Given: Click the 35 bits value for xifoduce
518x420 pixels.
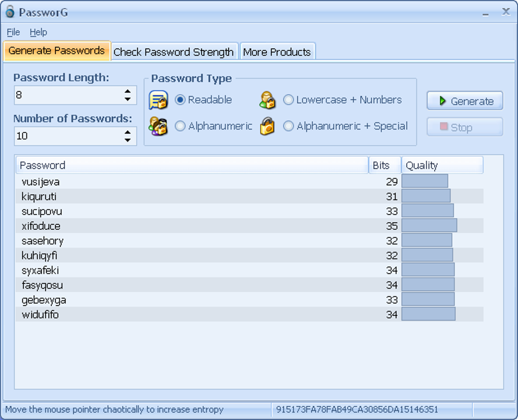Looking at the screenshot, I should pos(392,226).
